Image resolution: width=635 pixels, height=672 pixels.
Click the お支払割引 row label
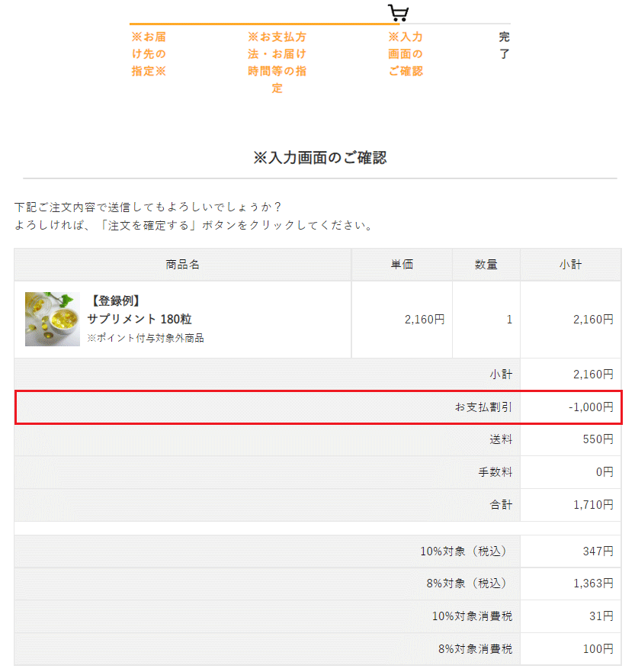point(484,407)
